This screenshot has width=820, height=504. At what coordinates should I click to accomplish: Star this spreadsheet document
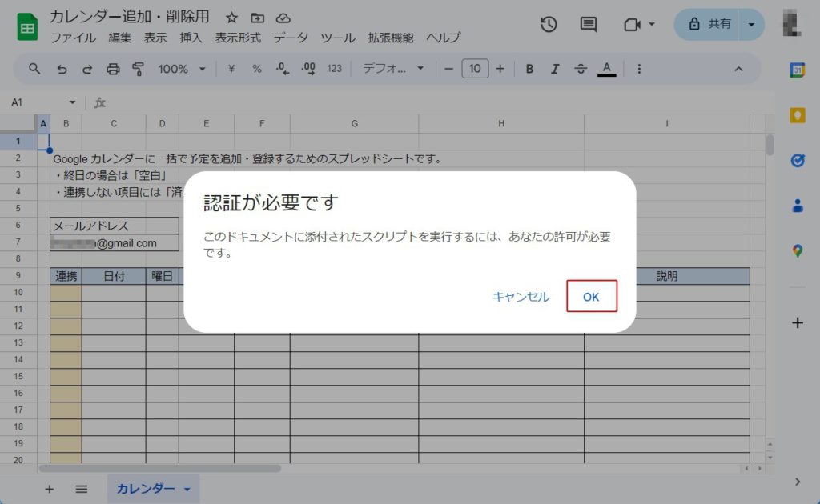point(231,18)
